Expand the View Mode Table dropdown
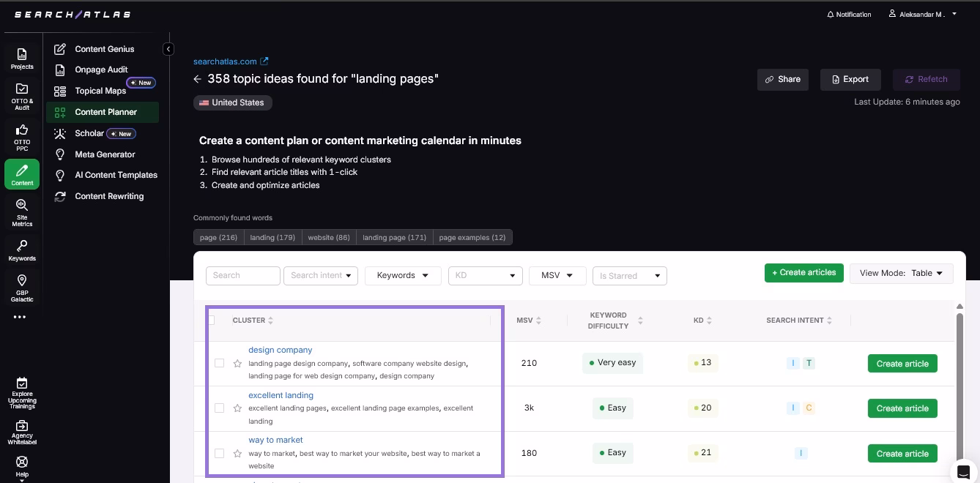This screenshot has width=980, height=483. pyautogui.click(x=901, y=273)
